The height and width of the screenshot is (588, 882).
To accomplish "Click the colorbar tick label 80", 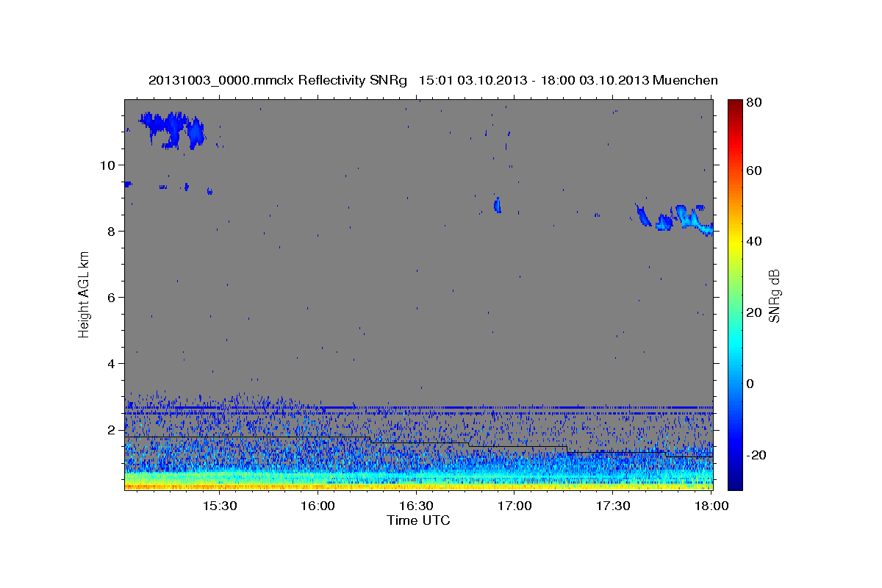I will click(756, 103).
